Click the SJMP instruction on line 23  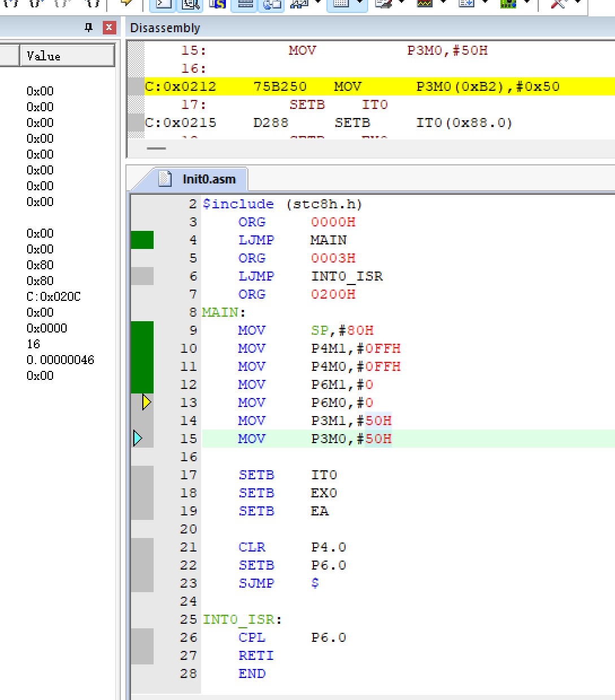point(256,583)
